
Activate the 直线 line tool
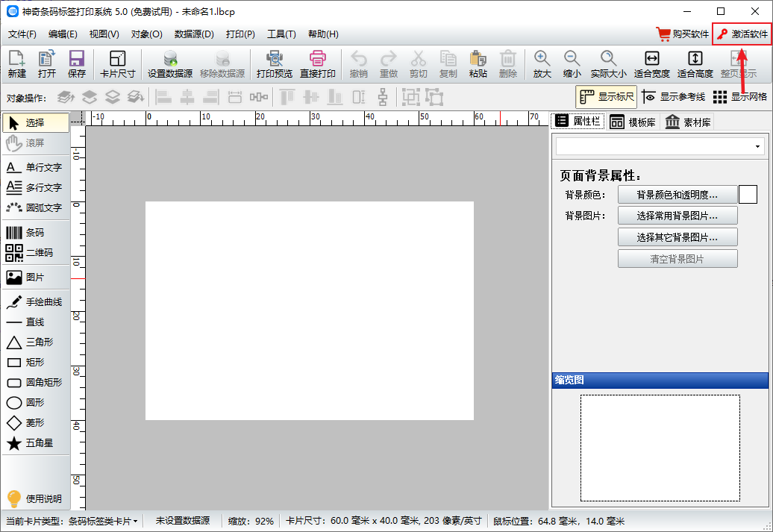tap(36, 322)
